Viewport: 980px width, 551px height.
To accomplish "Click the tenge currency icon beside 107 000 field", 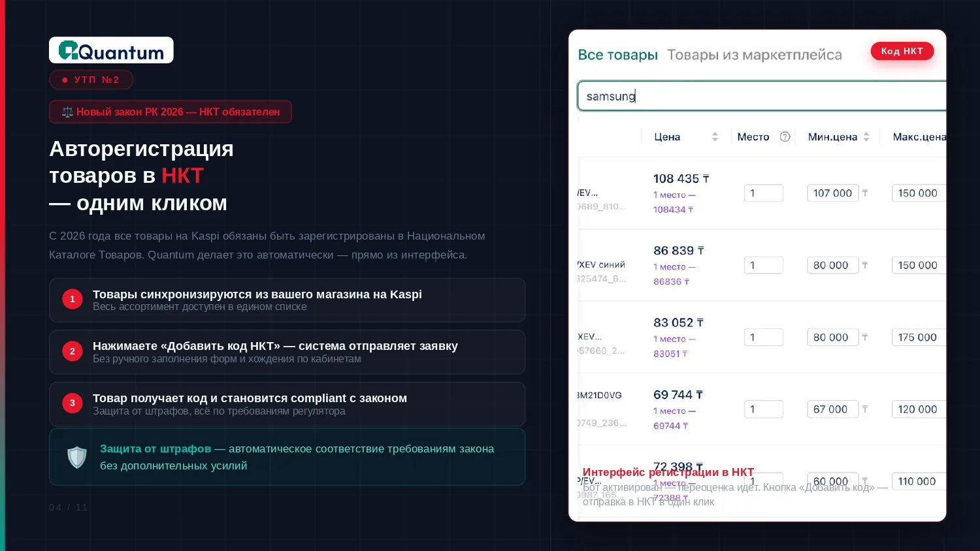I will pos(865,193).
